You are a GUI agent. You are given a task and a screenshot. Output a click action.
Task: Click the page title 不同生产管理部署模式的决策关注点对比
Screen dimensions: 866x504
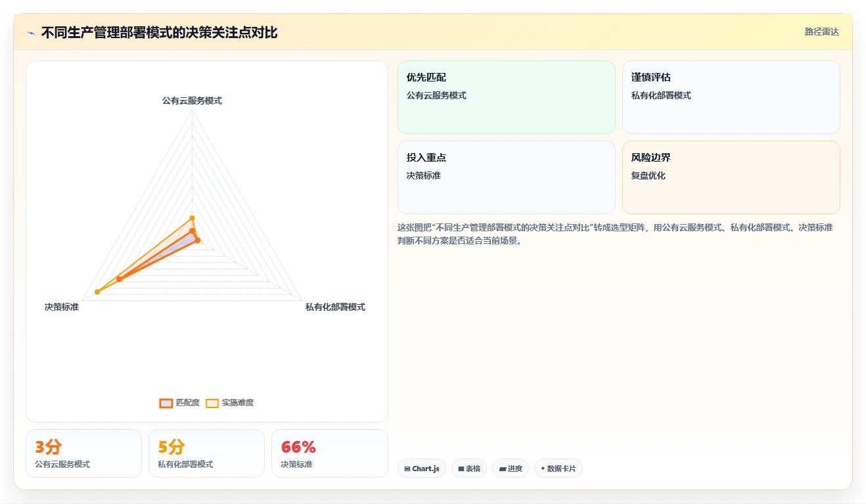point(159,33)
